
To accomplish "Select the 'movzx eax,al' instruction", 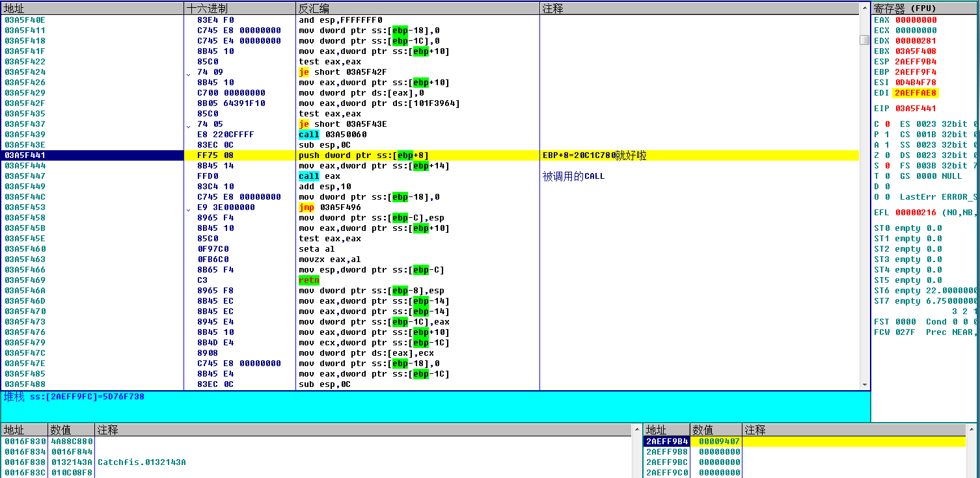I will tap(330, 259).
